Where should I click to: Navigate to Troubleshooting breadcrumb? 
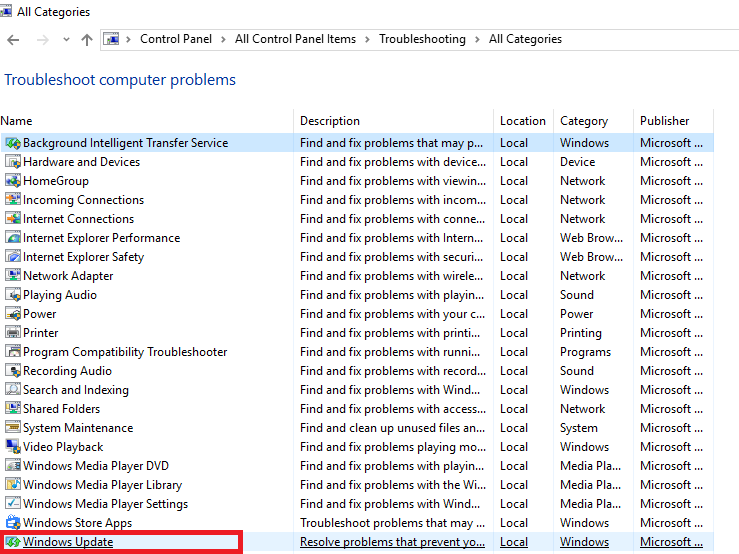422,39
